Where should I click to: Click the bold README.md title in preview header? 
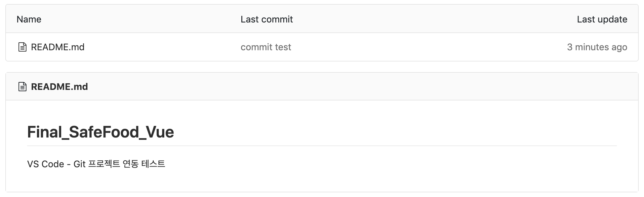point(60,87)
